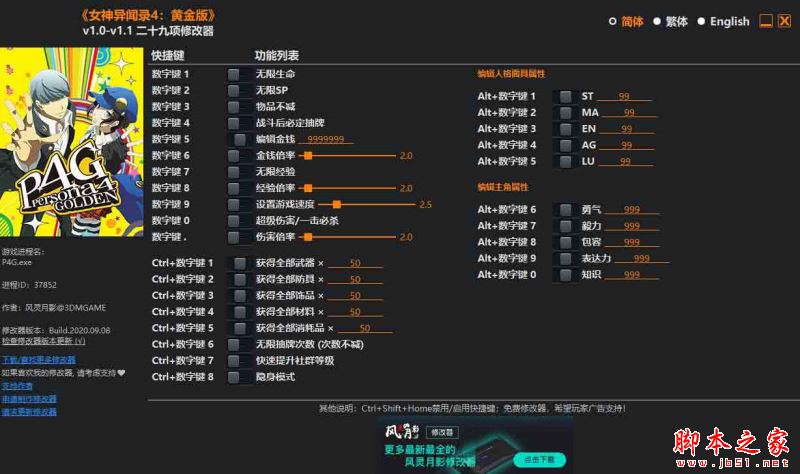
Task: Toggle 获得全部防具 checkbox
Action: click(239, 280)
